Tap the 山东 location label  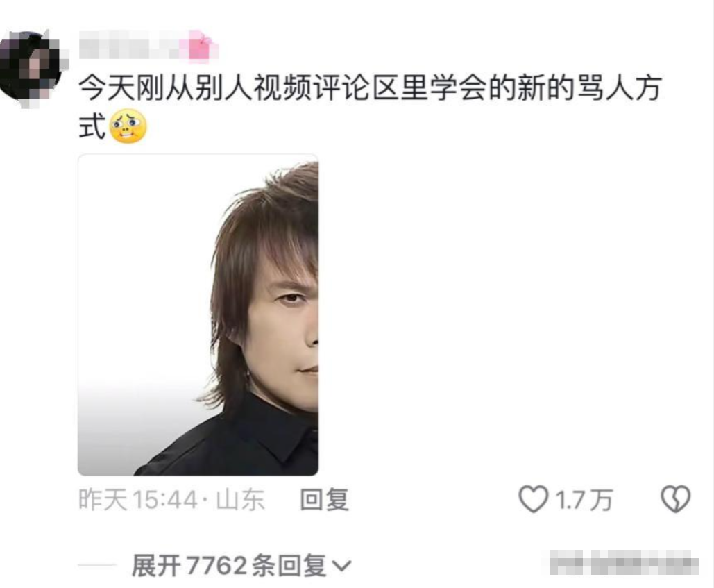point(240,500)
